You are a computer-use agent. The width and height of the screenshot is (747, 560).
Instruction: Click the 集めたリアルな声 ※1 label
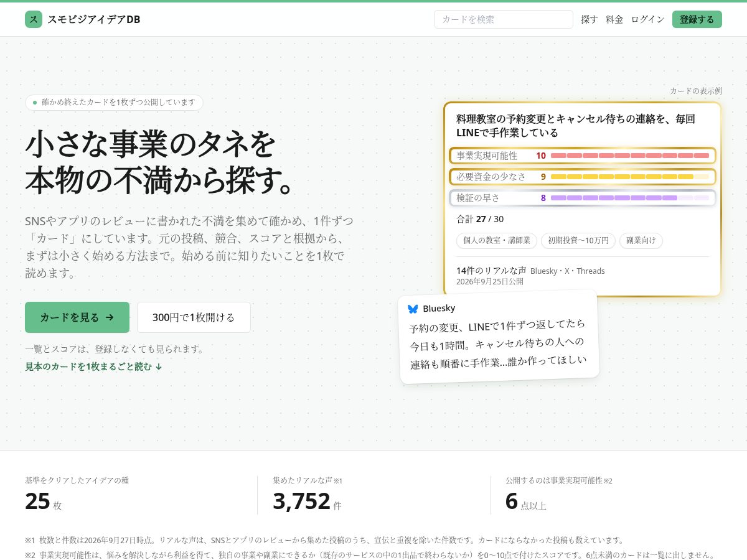[308, 480]
